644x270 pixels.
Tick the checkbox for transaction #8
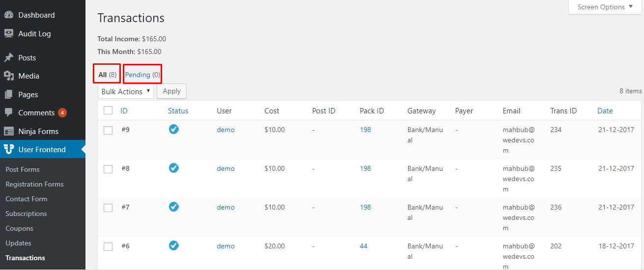click(108, 169)
